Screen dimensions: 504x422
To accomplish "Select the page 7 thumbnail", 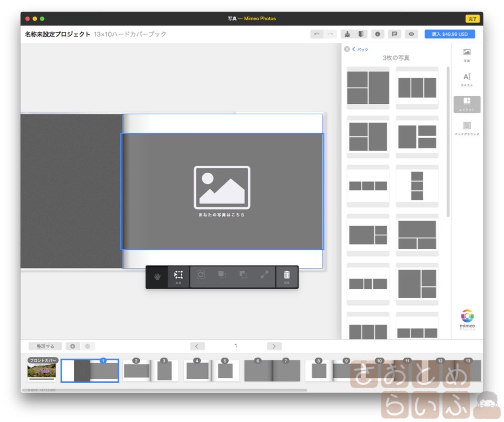I will (286, 371).
